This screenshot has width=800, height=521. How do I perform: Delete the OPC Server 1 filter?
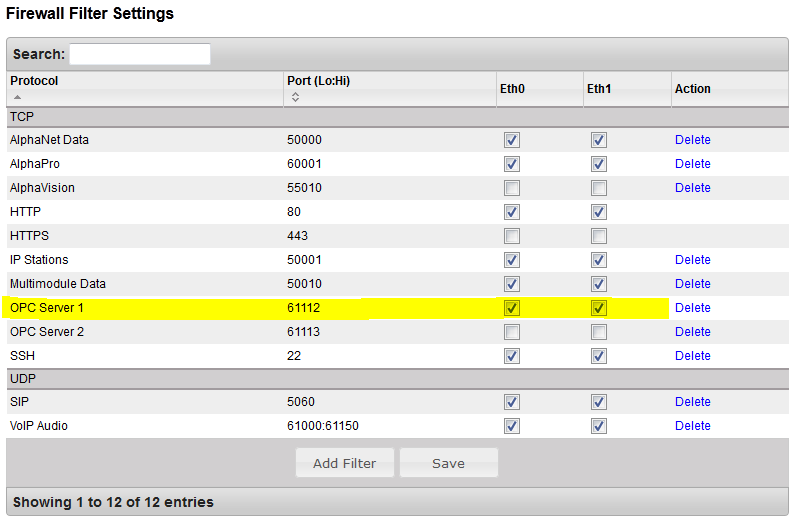tap(692, 308)
